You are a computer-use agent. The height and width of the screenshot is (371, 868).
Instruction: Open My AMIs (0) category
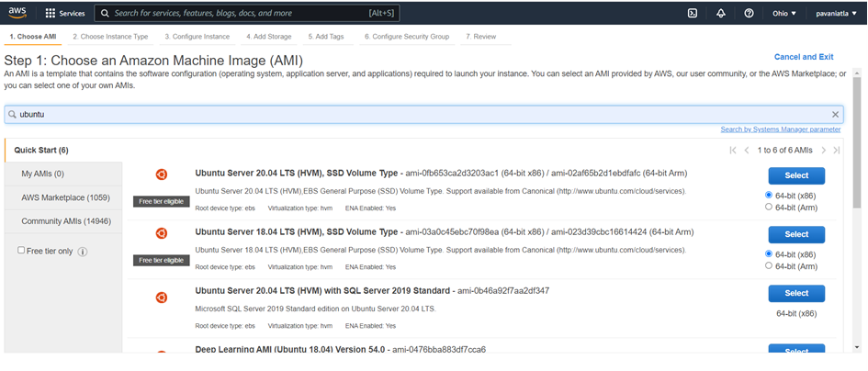point(63,174)
